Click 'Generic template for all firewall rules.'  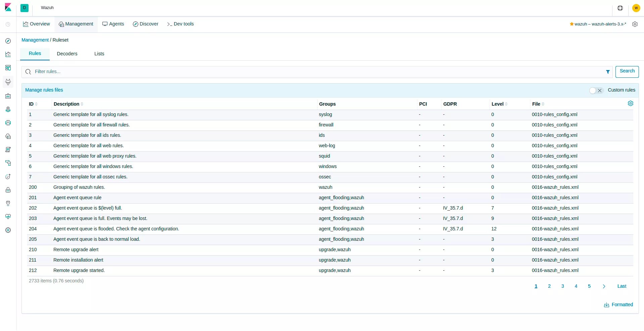tap(91, 125)
